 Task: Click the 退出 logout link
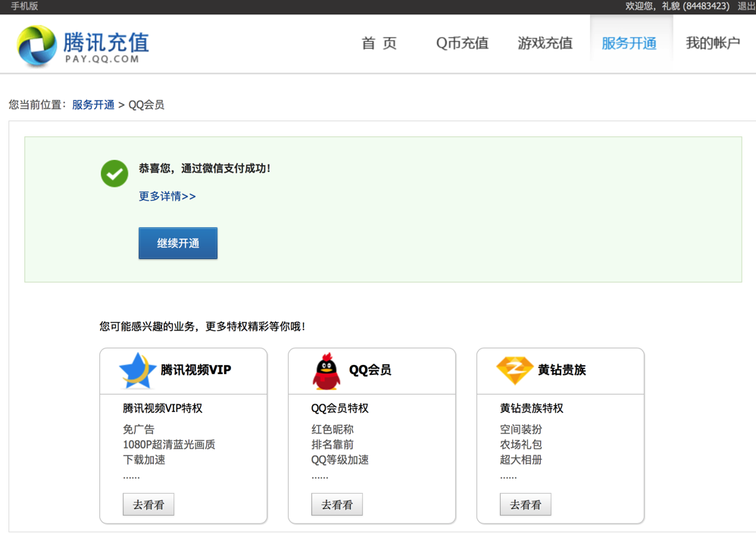point(746,6)
